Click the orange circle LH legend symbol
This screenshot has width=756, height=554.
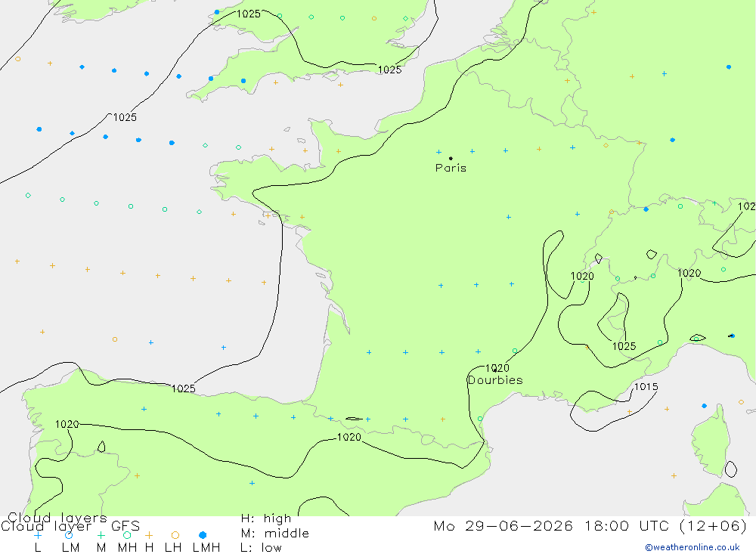175,535
